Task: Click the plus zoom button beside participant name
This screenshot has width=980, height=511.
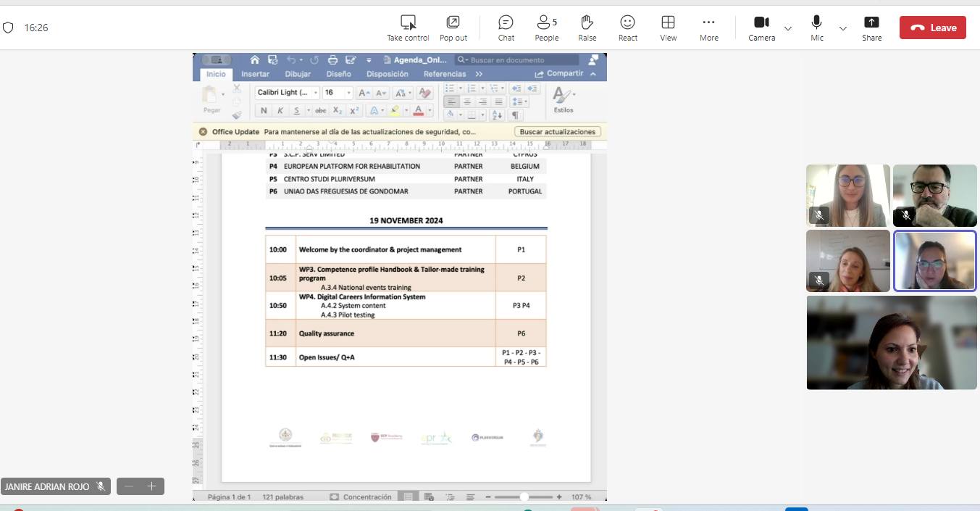Action: [x=152, y=486]
